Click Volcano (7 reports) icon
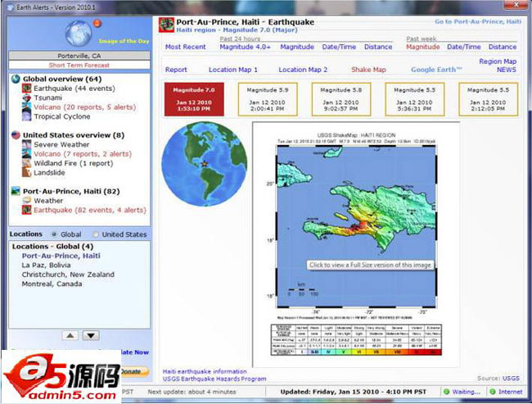 (x=26, y=154)
